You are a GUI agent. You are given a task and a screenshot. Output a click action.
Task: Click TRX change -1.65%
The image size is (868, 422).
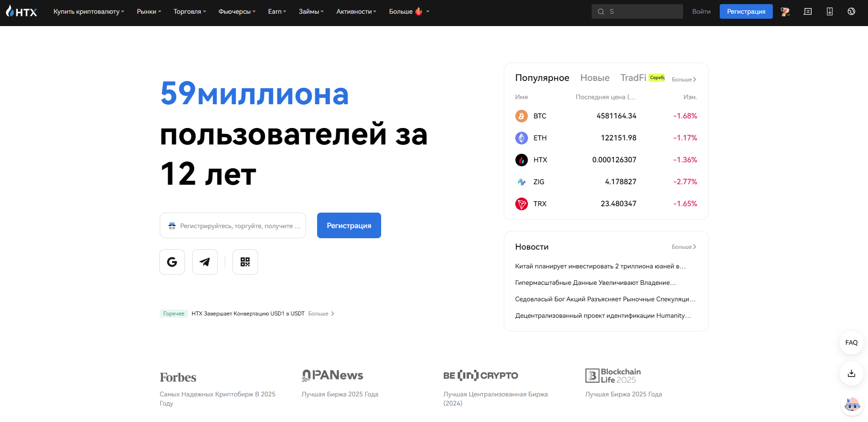pos(685,204)
